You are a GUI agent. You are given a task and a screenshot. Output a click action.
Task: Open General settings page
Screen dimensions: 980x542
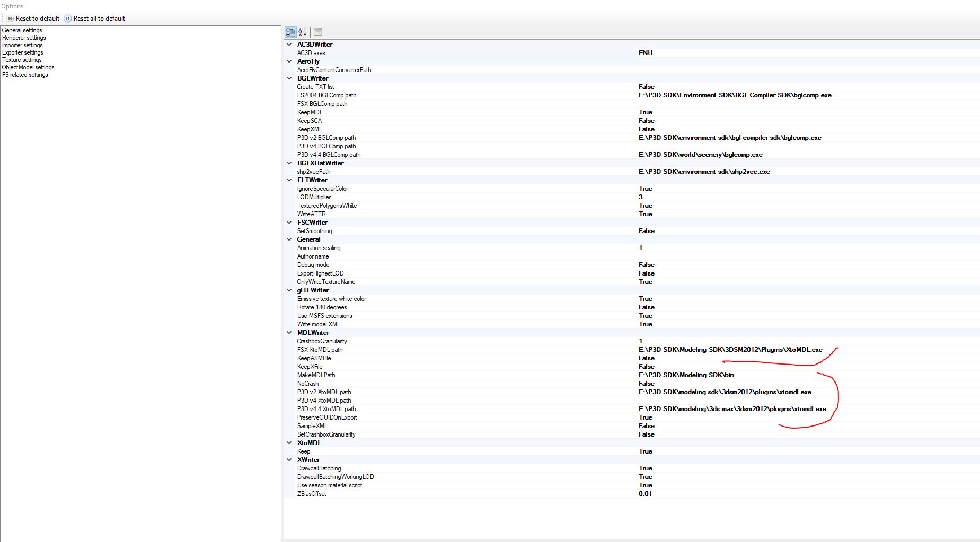tap(22, 30)
